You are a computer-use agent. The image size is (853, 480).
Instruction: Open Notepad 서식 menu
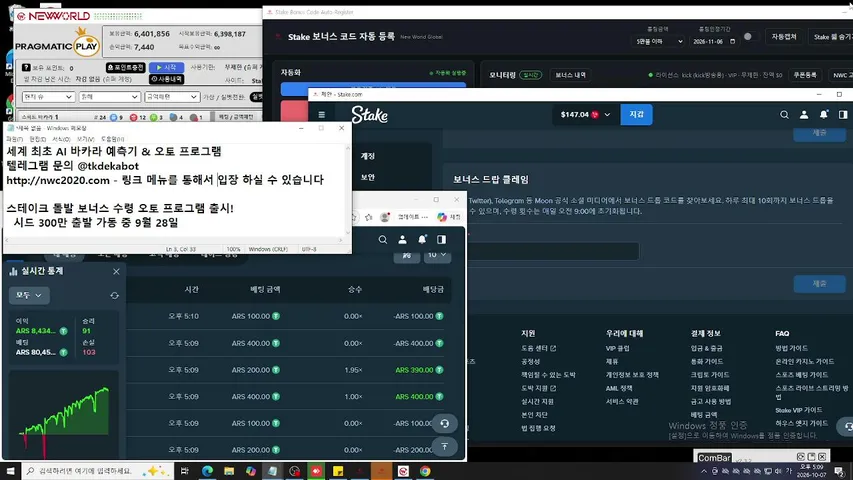pos(61,139)
